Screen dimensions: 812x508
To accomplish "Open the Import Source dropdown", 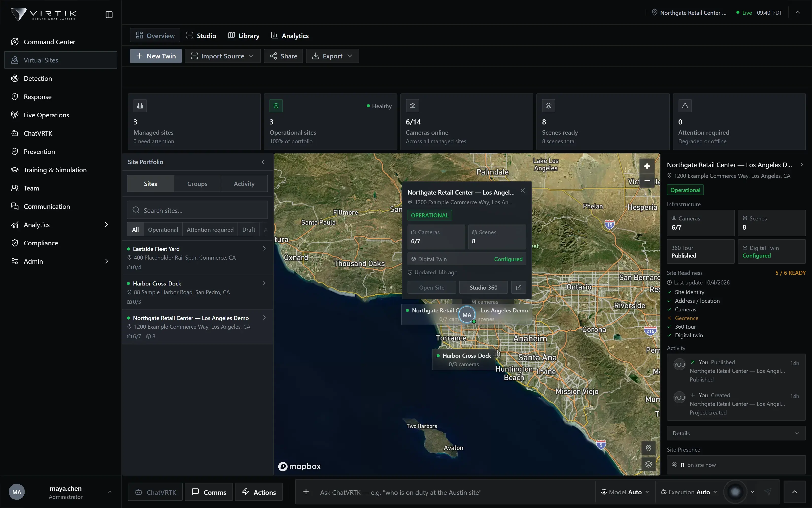I will [223, 56].
